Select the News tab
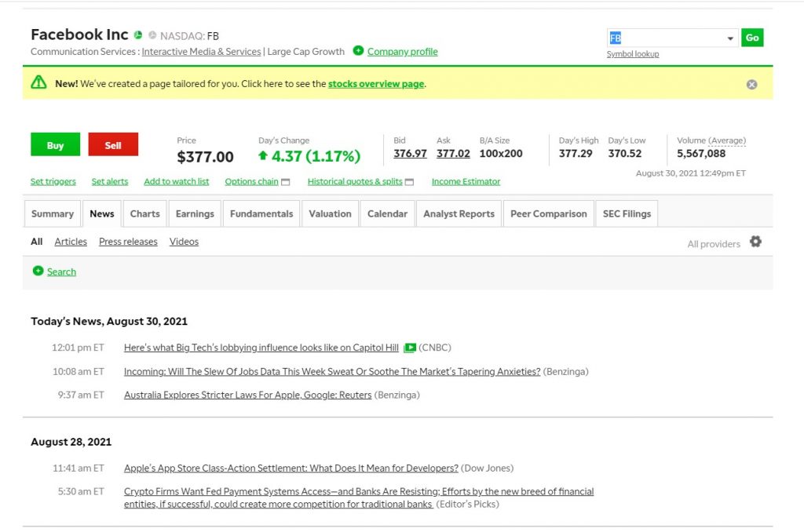This screenshot has width=804, height=532. click(x=102, y=213)
